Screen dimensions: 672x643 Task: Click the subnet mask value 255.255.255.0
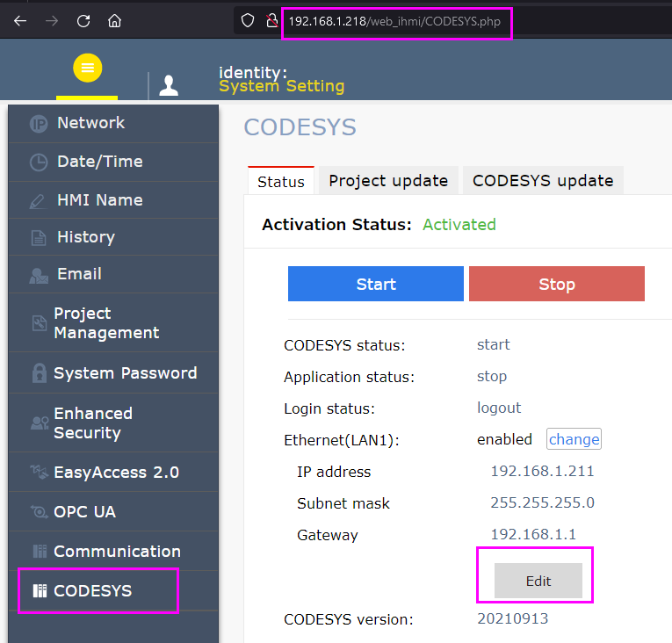pos(543,502)
